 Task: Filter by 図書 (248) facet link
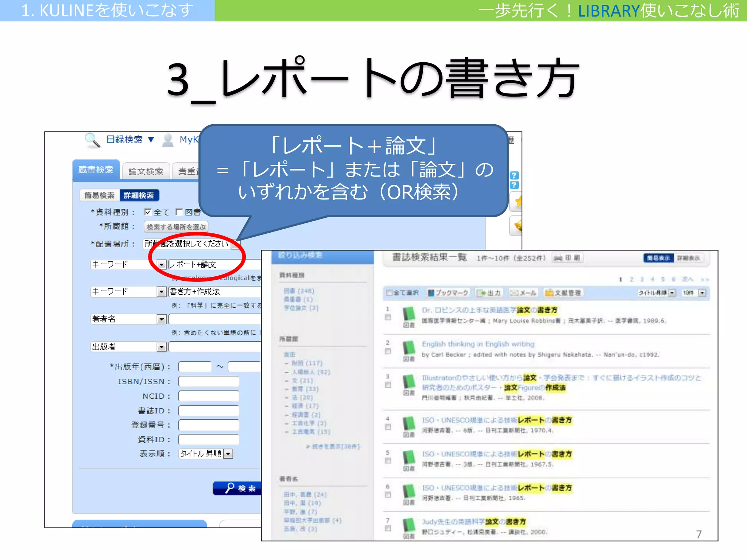[299, 291]
